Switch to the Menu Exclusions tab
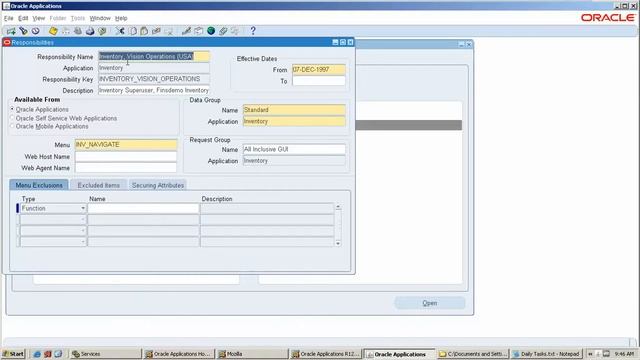Viewport: 640px width, 360px height. (39, 185)
